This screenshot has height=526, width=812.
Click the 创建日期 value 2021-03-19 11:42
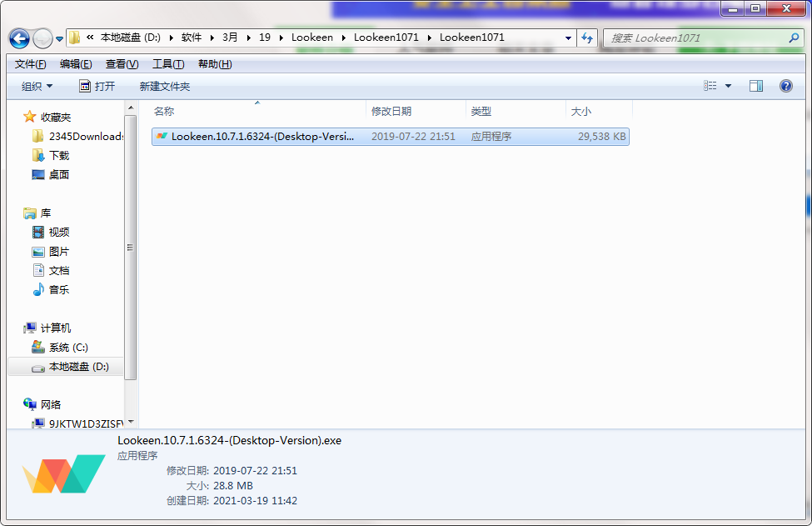pos(256,501)
